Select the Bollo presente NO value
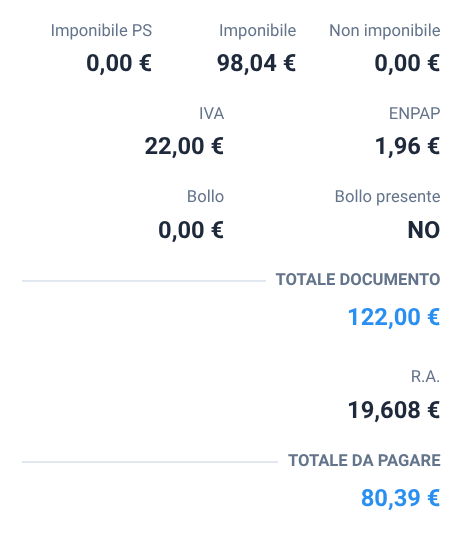The height and width of the screenshot is (533, 468). coord(424,230)
